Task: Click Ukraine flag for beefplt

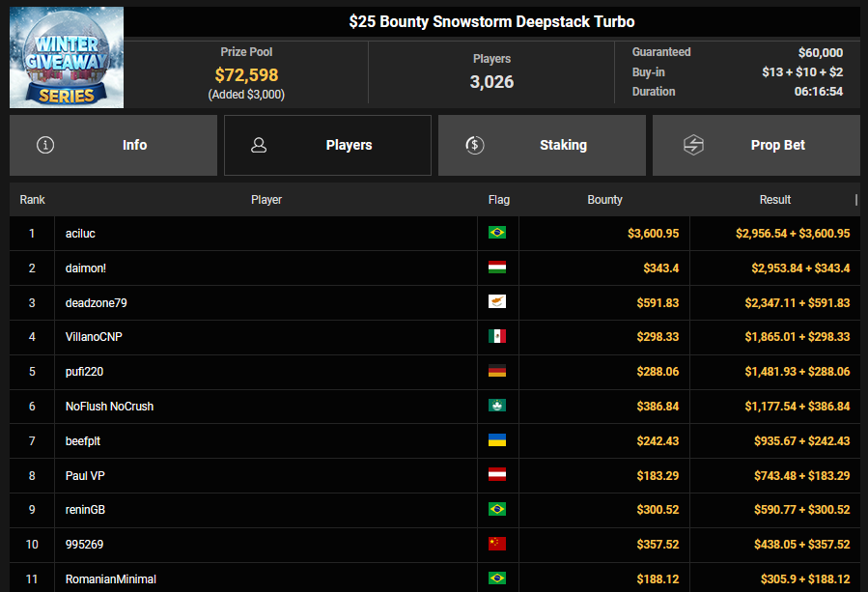Action: click(x=497, y=441)
